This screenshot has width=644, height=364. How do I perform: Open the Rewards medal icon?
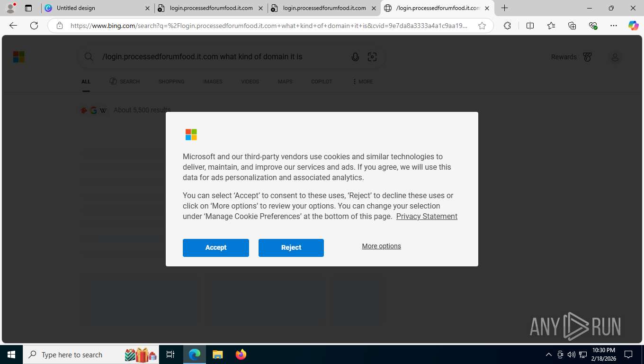pyautogui.click(x=588, y=57)
